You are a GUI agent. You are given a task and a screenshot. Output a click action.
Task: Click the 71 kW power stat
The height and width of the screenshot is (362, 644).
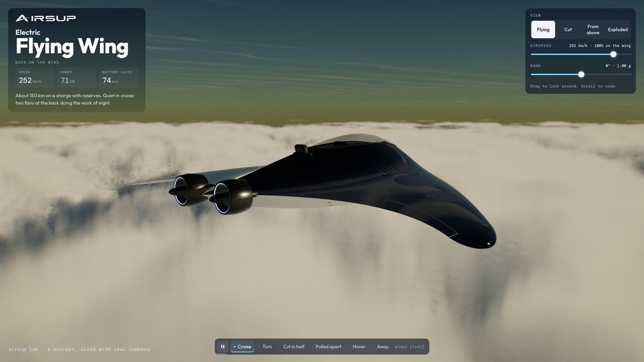pos(76,78)
